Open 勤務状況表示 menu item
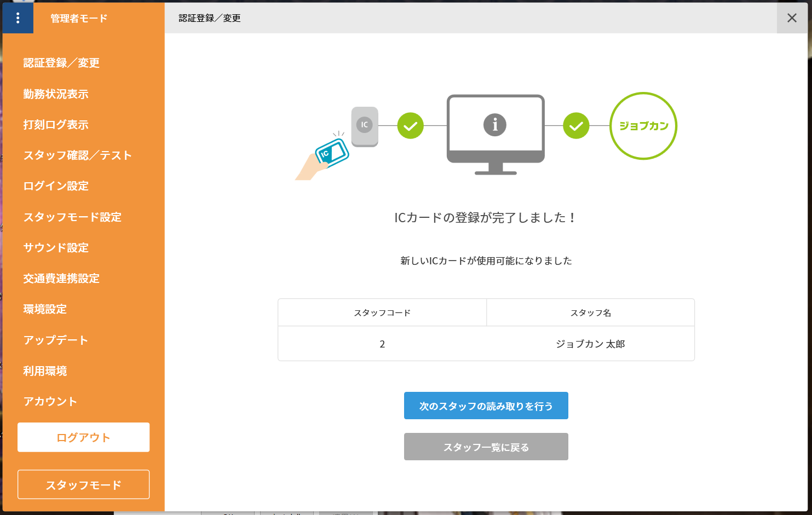 [56, 94]
